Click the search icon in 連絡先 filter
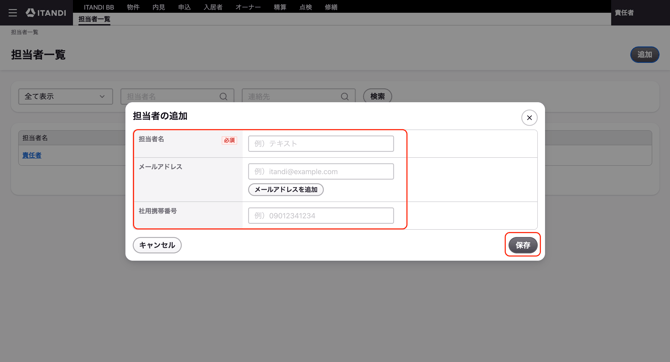 pos(345,97)
